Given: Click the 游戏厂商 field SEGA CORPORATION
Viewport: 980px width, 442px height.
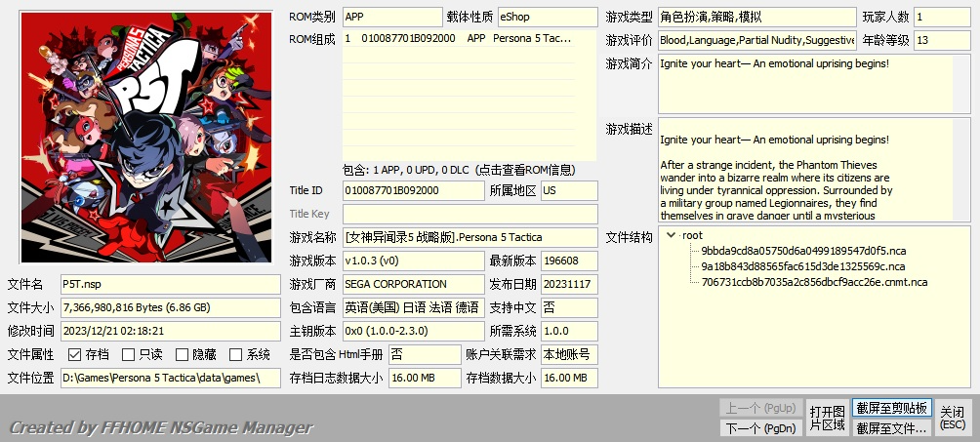Looking at the screenshot, I should point(413,284).
